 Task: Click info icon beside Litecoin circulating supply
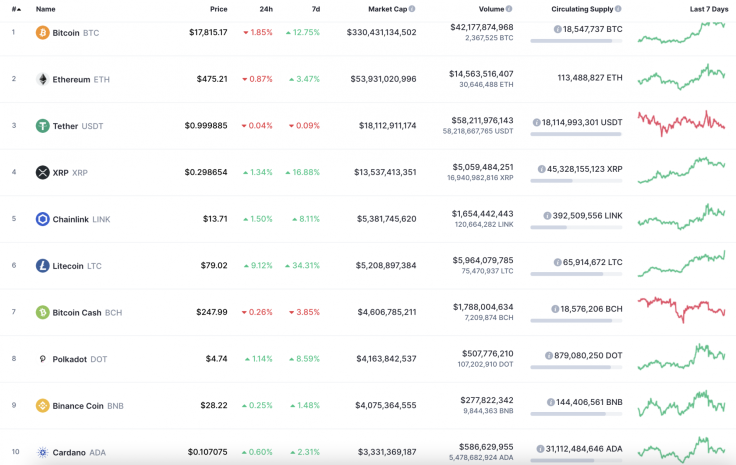click(557, 262)
